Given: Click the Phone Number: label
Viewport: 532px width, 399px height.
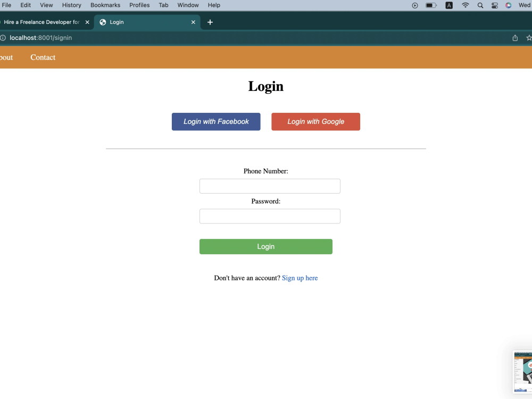Looking at the screenshot, I should click(265, 171).
